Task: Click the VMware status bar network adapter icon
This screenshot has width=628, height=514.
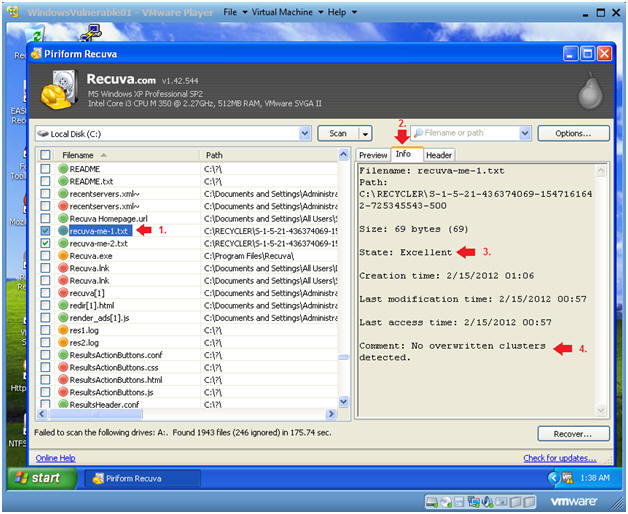Action: click(x=473, y=502)
